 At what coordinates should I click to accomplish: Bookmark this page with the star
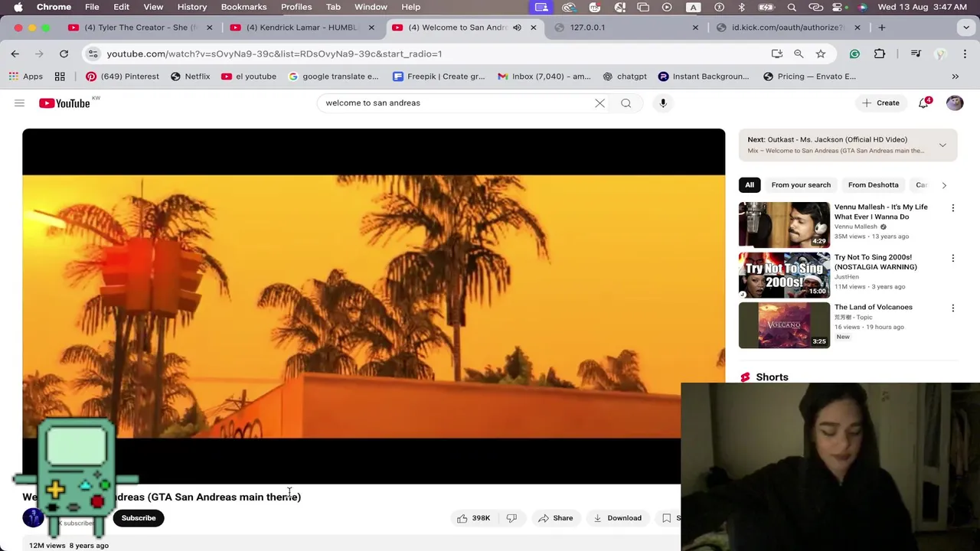click(x=820, y=54)
